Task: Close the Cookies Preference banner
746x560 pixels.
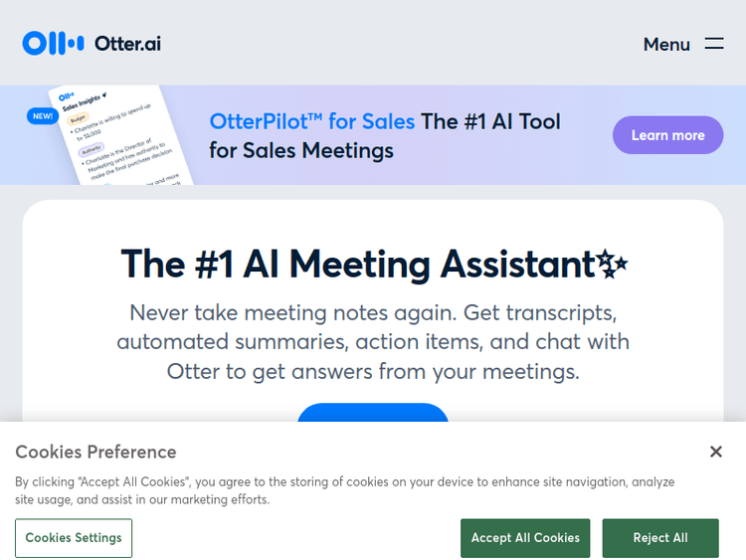Action: click(715, 452)
